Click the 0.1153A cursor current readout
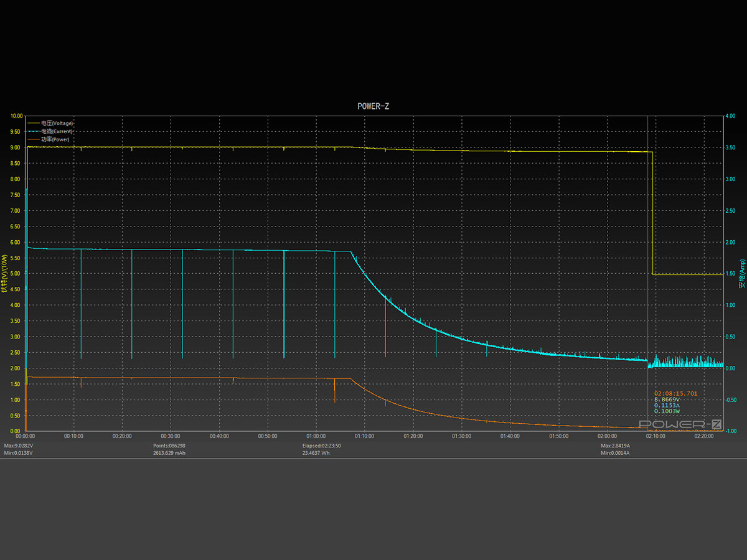The image size is (747, 560). click(667, 405)
